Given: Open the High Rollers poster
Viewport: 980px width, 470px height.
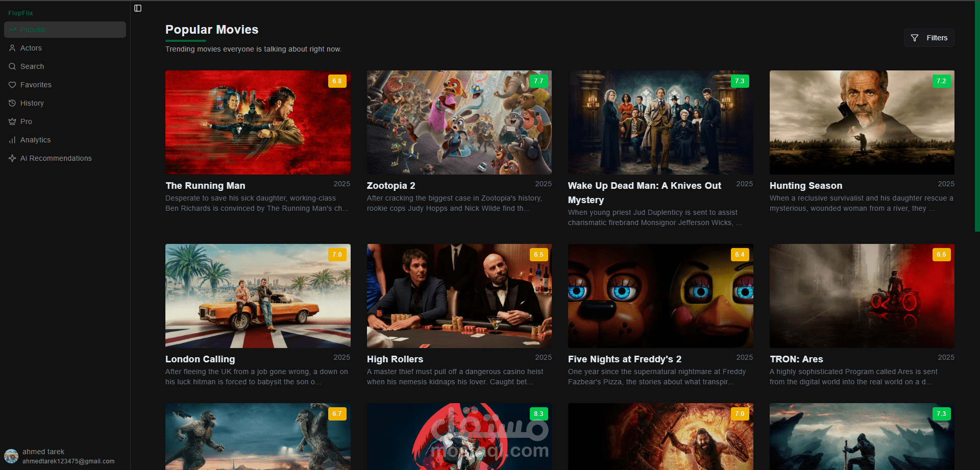Looking at the screenshot, I should (x=459, y=296).
